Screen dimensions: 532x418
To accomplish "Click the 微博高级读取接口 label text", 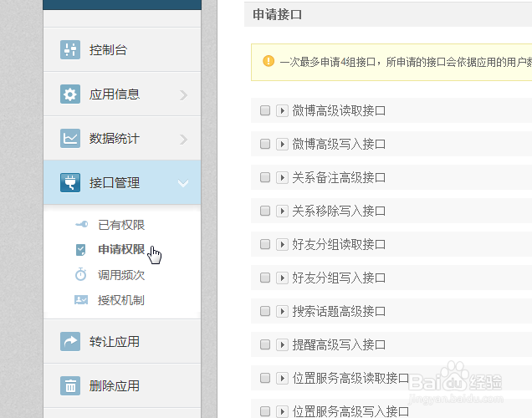I will click(x=339, y=110).
